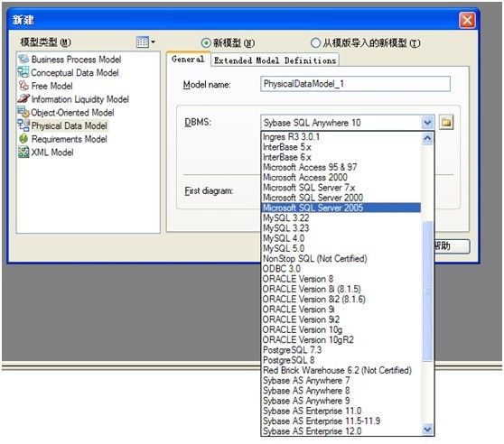The image size is (504, 444).
Task: Choose Sybase AS Enterprise 12.0
Action: point(341,431)
